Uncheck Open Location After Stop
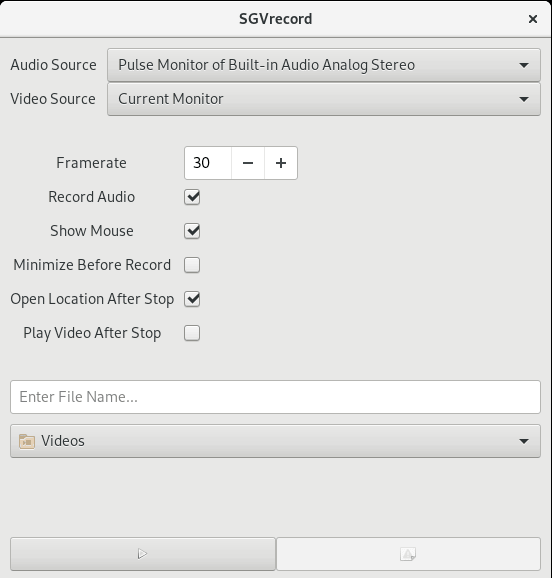Screen dimensions: 552x578 pyautogui.click(x=192, y=299)
